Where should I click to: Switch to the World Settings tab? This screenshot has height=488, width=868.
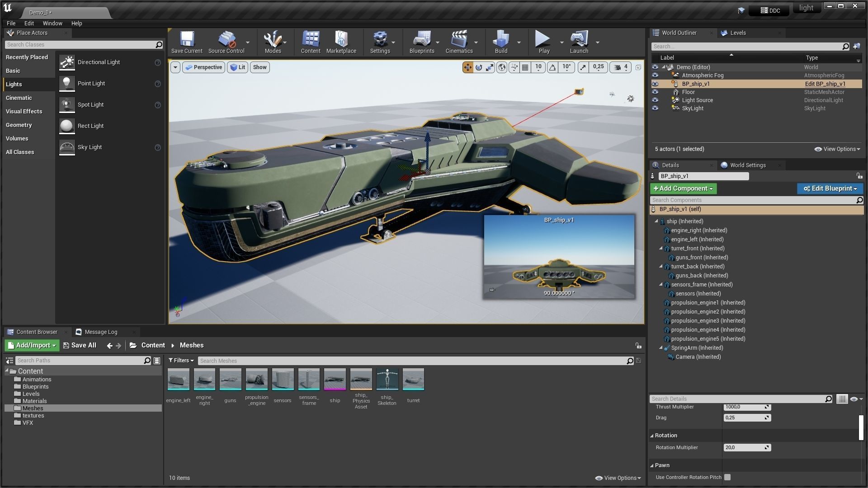pyautogui.click(x=748, y=165)
